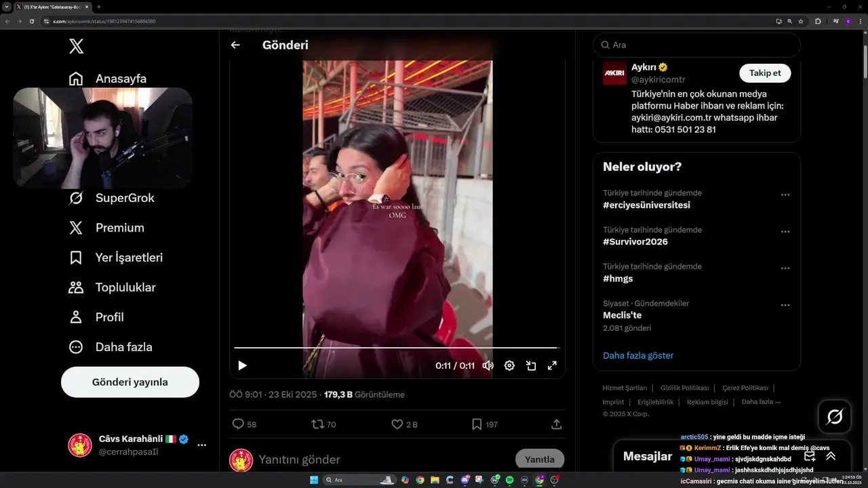Open Profil page

click(96, 317)
